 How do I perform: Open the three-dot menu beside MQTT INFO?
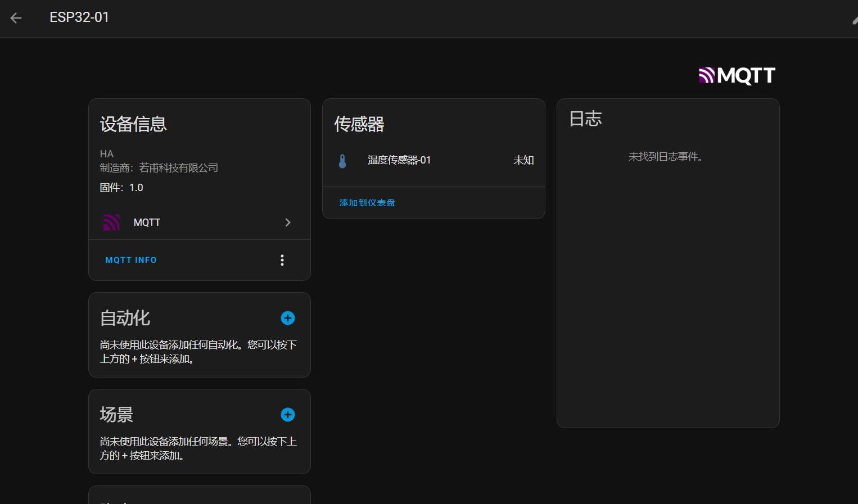point(282,260)
